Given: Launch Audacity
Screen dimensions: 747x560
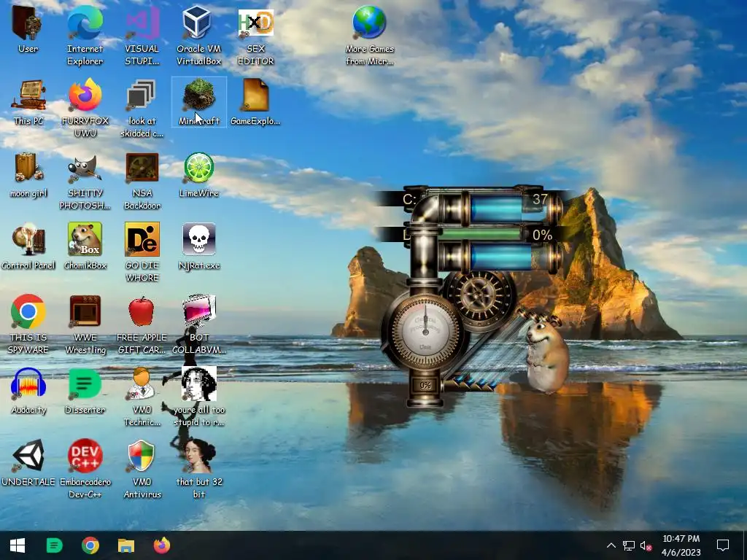Looking at the screenshot, I should [x=28, y=384].
